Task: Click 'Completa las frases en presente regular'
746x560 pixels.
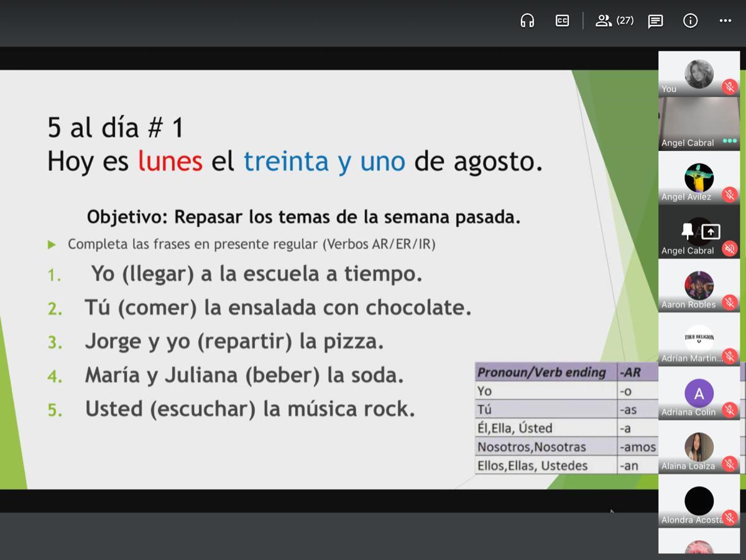Action: click(x=251, y=244)
